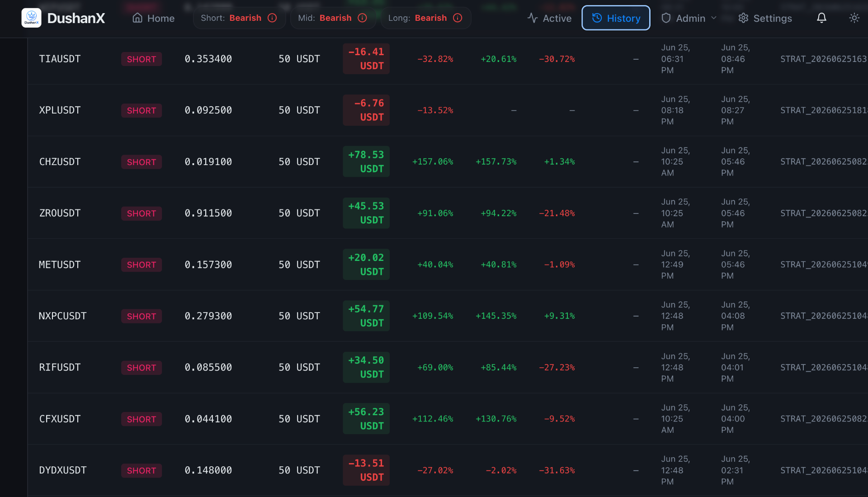Expand the Admin dropdown chevron
Screen dimensions: 868x497
coord(714,18)
